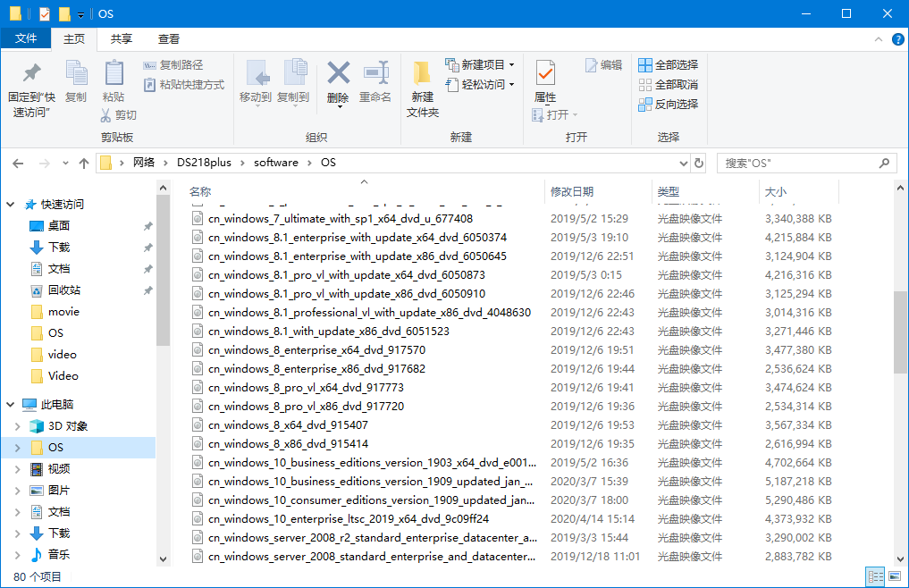Open the File (文件) tab

click(x=26, y=38)
